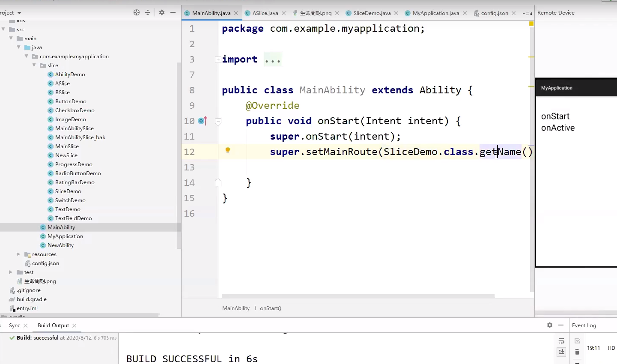Close the 生命周期.png tab
617x364 pixels.
pyautogui.click(x=337, y=13)
